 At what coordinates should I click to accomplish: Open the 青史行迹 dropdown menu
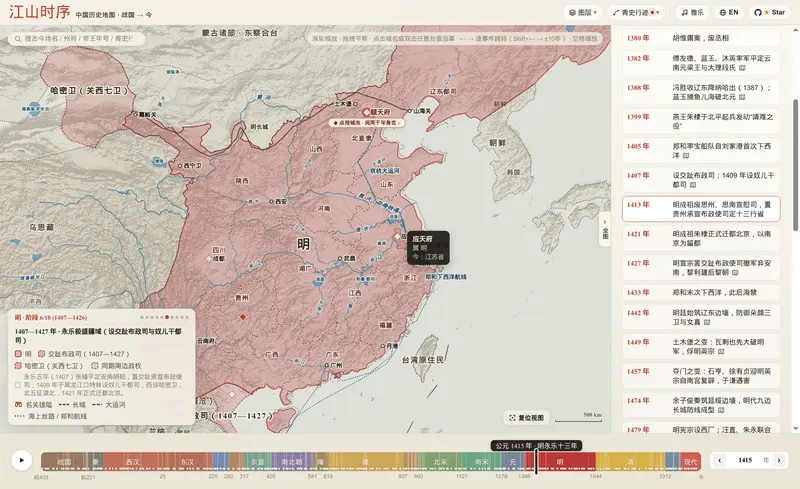coord(636,12)
